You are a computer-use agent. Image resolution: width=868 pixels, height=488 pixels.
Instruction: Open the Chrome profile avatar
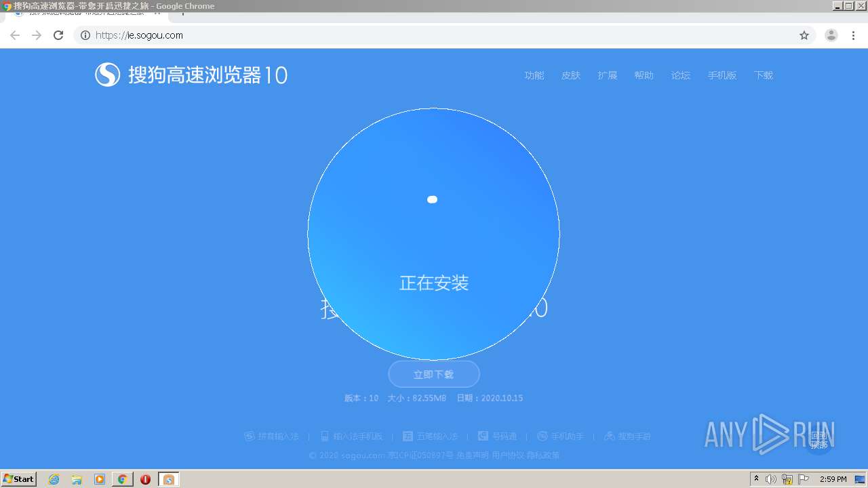click(x=831, y=35)
